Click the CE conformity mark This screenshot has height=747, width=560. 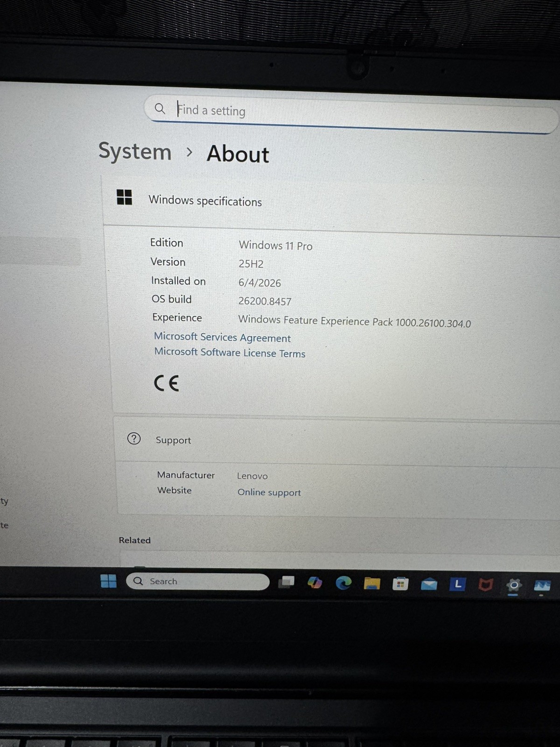click(x=167, y=383)
